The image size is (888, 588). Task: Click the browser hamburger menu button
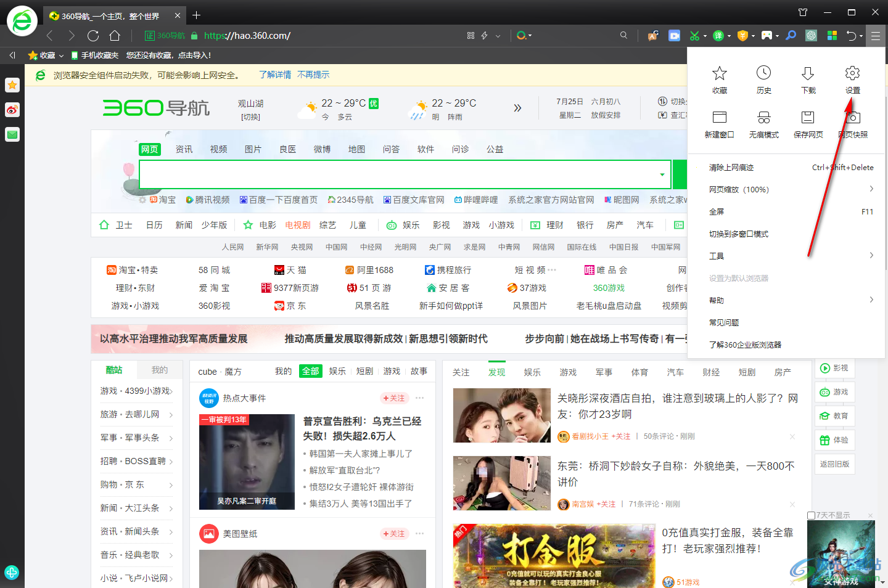click(875, 36)
